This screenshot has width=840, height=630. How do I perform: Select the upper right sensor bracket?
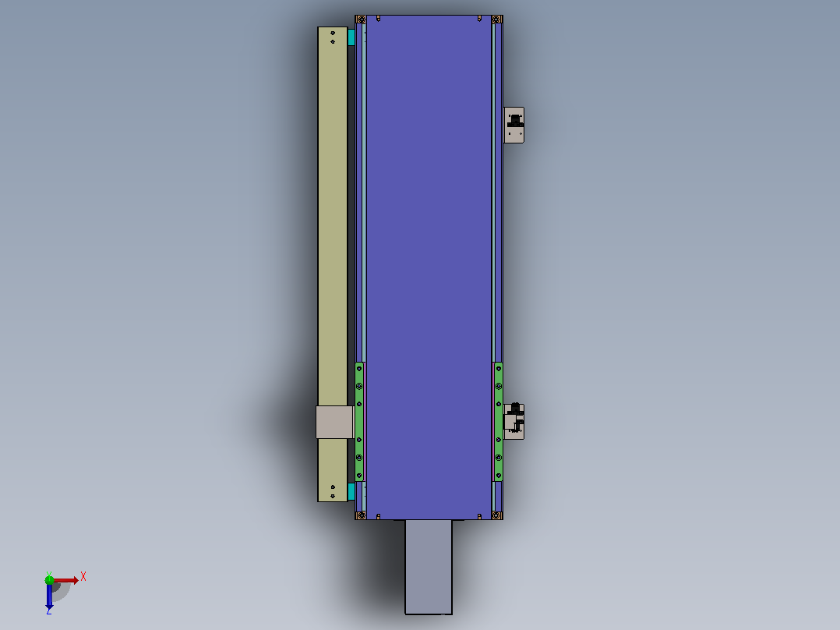click(x=514, y=125)
